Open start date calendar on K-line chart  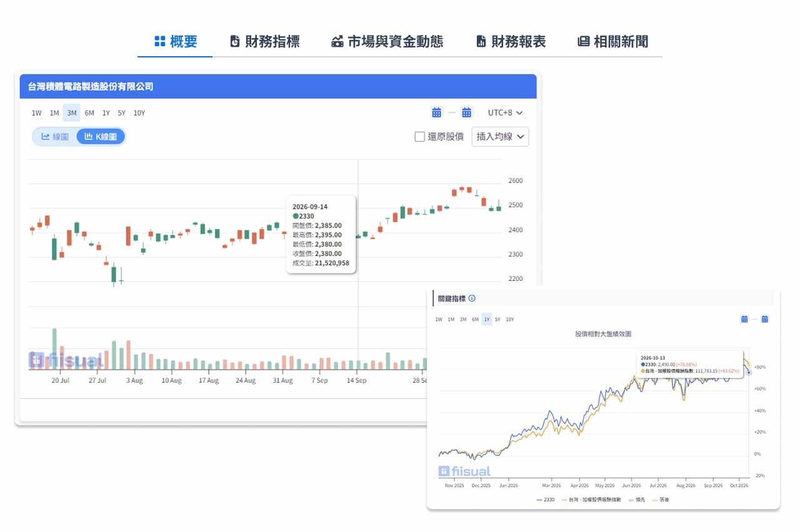pyautogui.click(x=437, y=113)
